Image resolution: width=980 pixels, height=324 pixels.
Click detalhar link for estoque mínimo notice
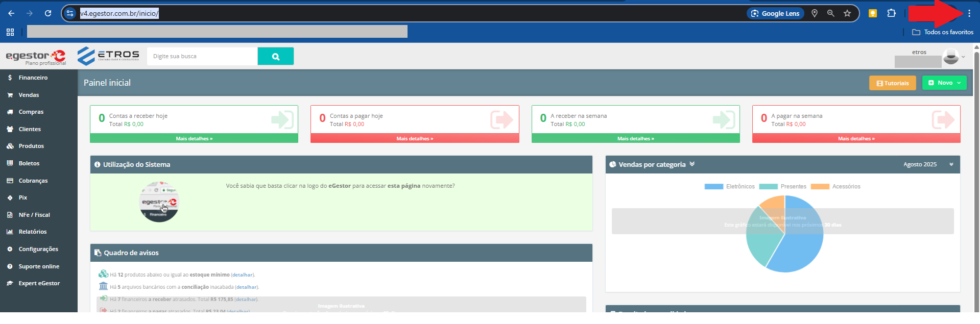point(242,275)
